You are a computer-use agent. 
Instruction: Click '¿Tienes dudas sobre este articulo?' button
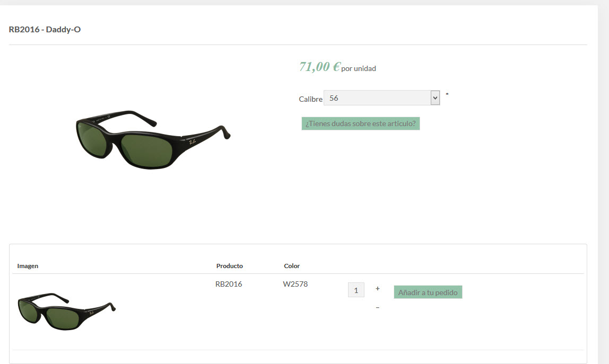[x=360, y=123]
